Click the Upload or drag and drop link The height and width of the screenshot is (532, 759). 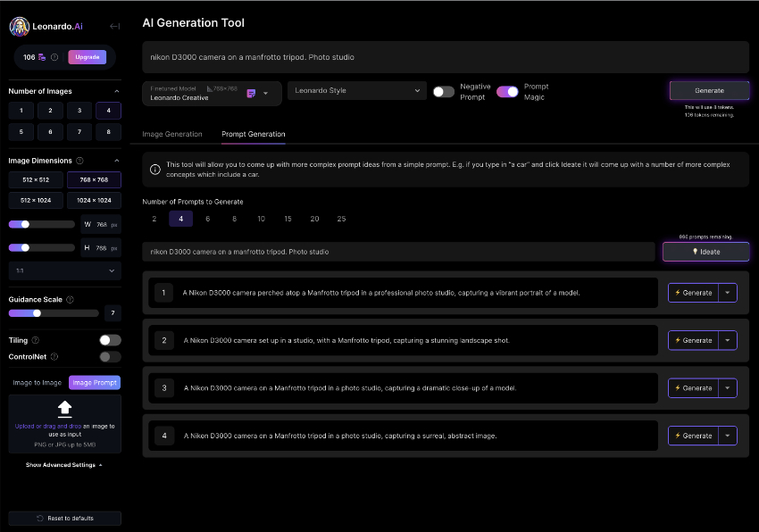[48, 427]
